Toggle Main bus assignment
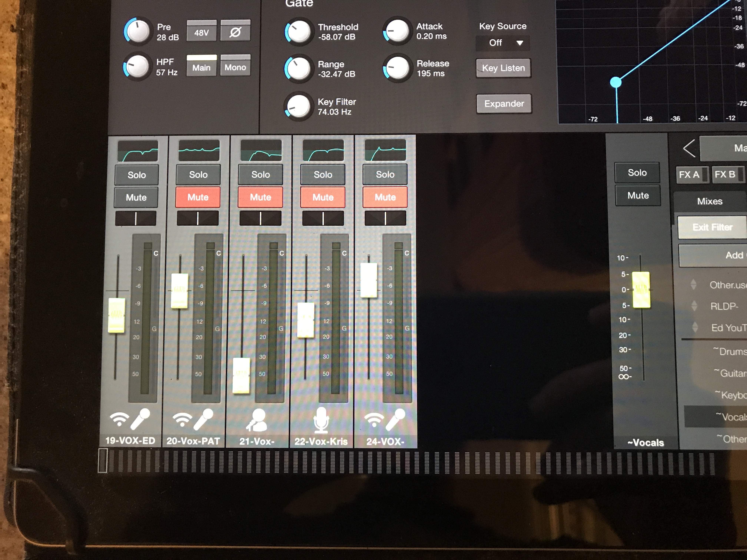 coord(202,66)
